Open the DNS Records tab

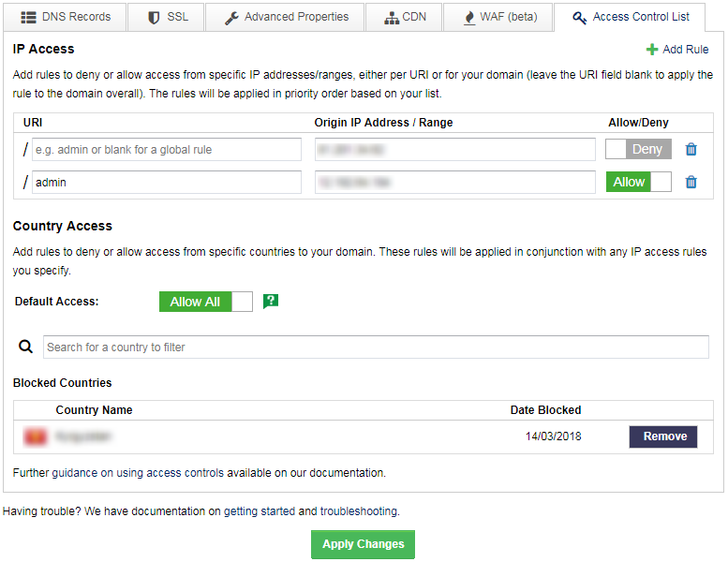point(66,17)
